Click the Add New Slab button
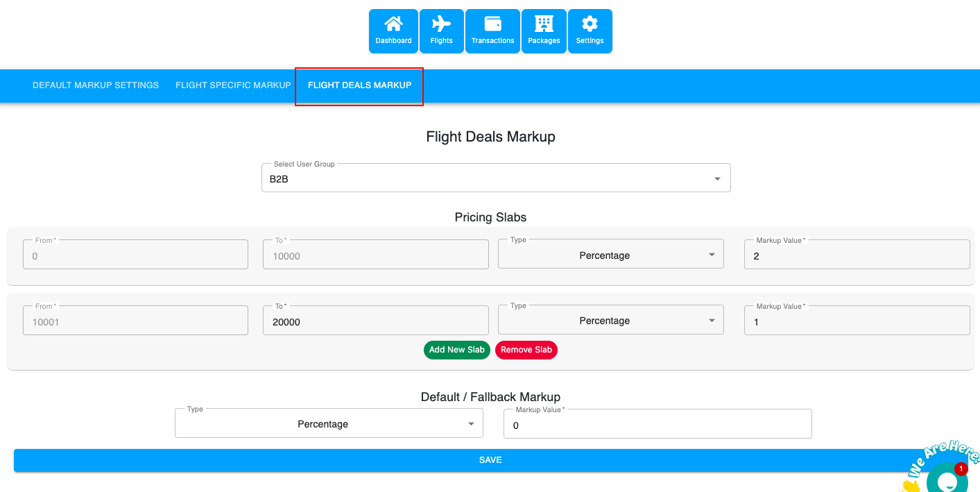Viewport: 980px width, 492px height. (456, 350)
